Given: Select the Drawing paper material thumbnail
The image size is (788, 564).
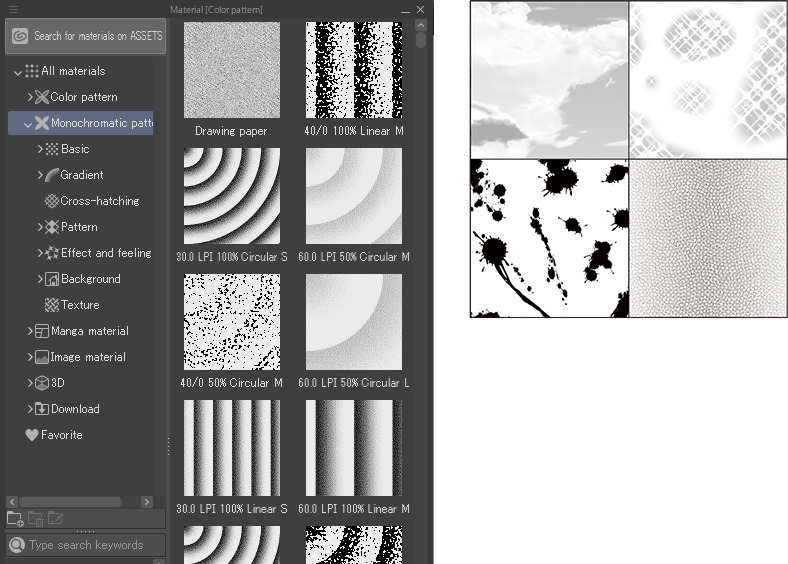Looking at the screenshot, I should [232, 70].
